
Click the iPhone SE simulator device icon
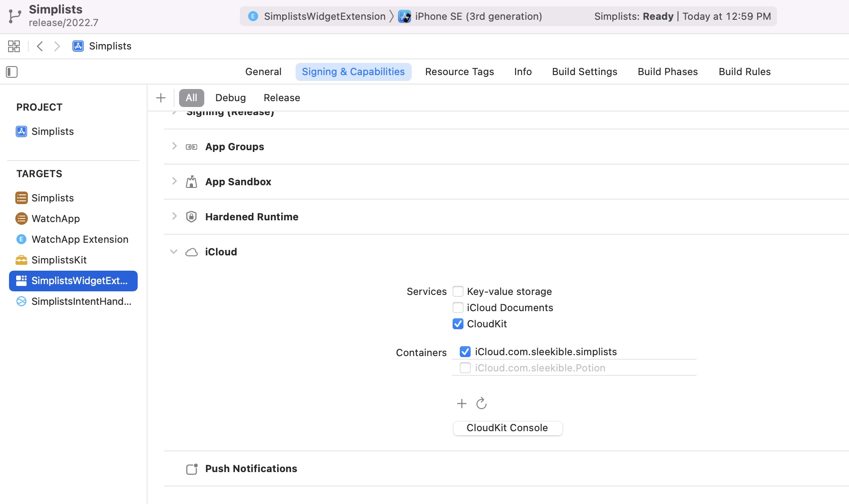[404, 16]
